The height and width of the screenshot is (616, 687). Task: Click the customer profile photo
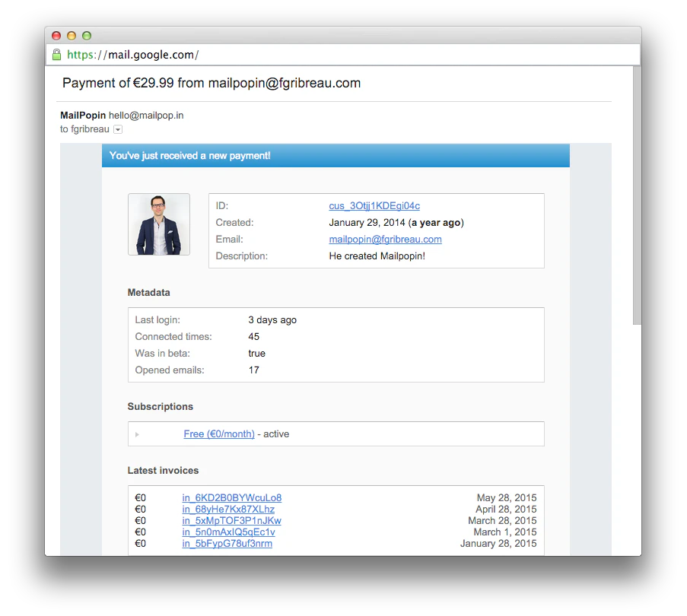[158, 224]
